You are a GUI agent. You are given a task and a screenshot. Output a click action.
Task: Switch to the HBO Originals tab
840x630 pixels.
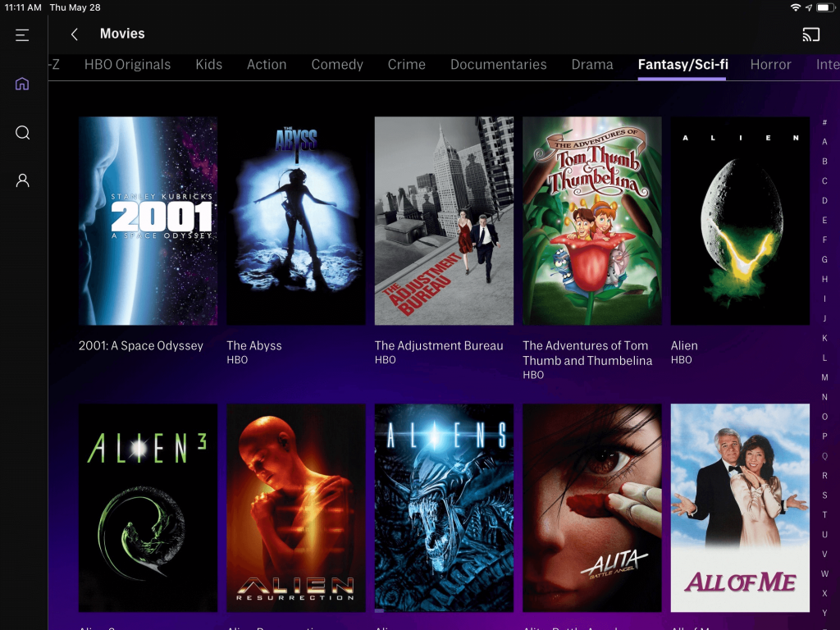pyautogui.click(x=127, y=64)
